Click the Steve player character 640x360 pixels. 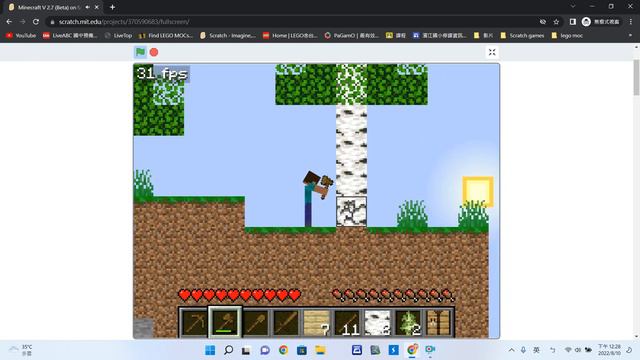coord(314,199)
